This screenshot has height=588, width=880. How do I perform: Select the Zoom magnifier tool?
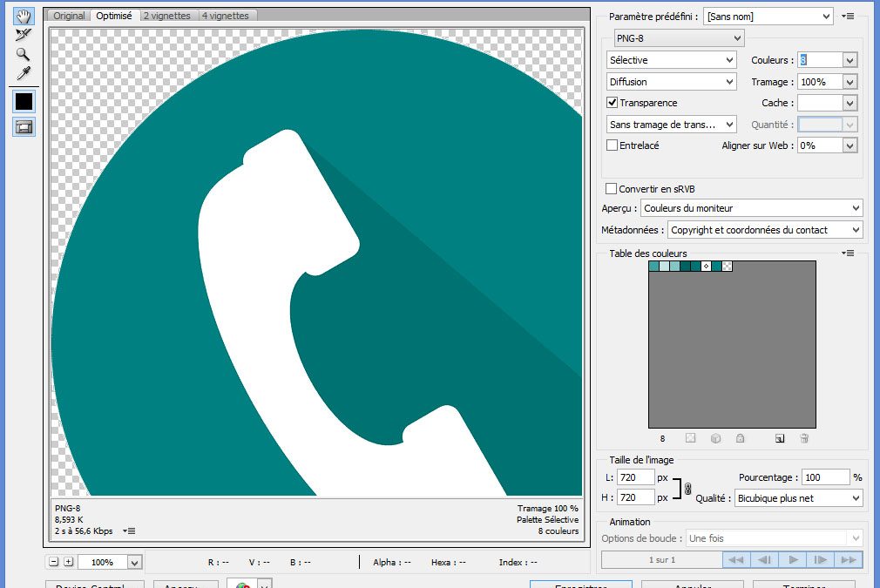[x=24, y=54]
